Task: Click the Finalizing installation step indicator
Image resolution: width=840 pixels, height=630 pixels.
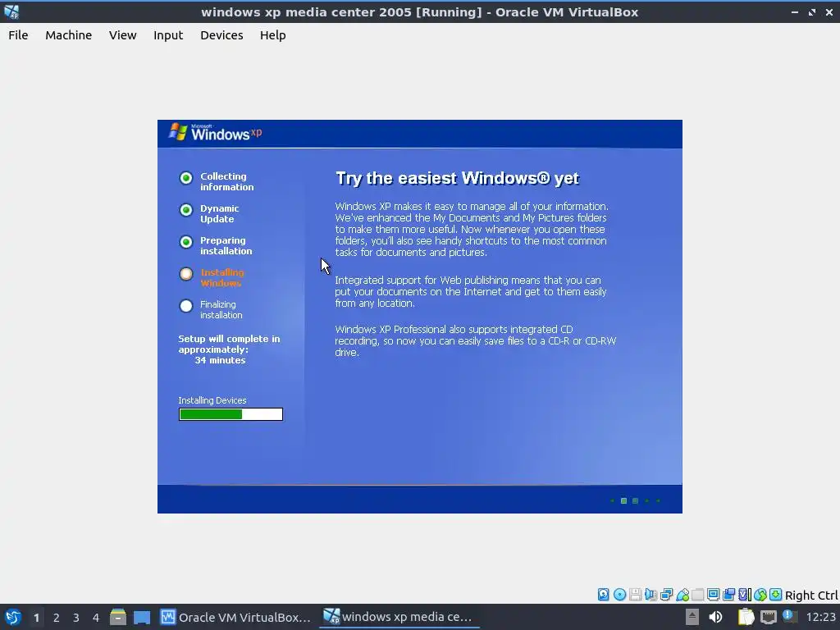Action: coord(186,306)
